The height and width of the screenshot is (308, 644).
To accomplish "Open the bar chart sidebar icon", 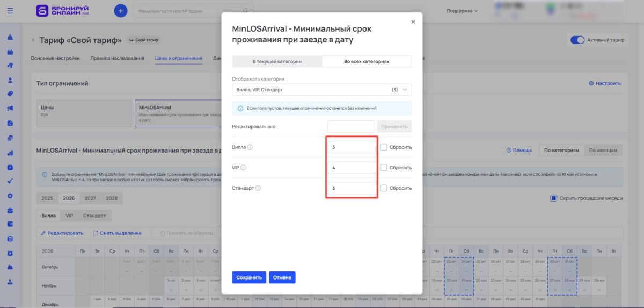I will tap(10, 152).
